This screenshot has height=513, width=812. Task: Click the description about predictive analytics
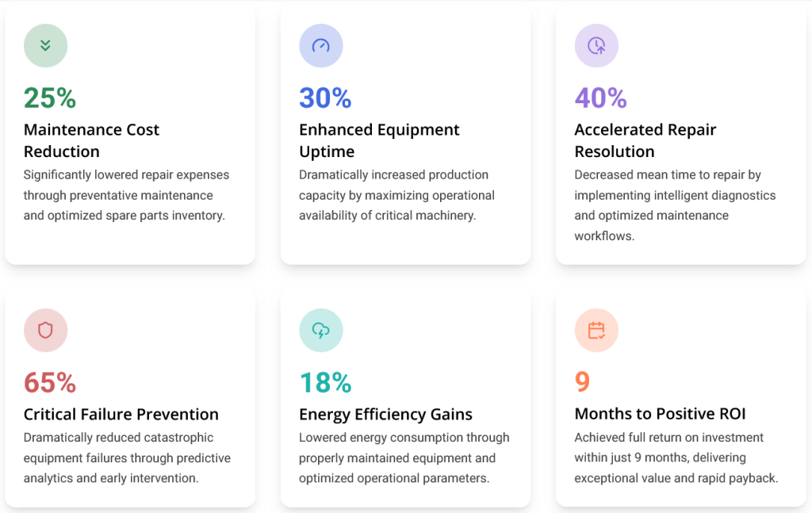click(127, 457)
